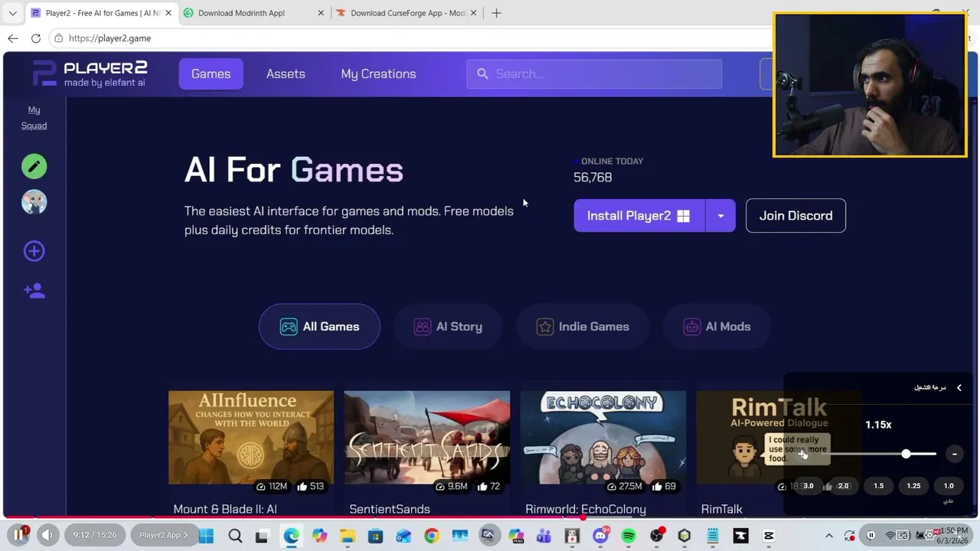Open the browser tab list chevron

pos(12,13)
